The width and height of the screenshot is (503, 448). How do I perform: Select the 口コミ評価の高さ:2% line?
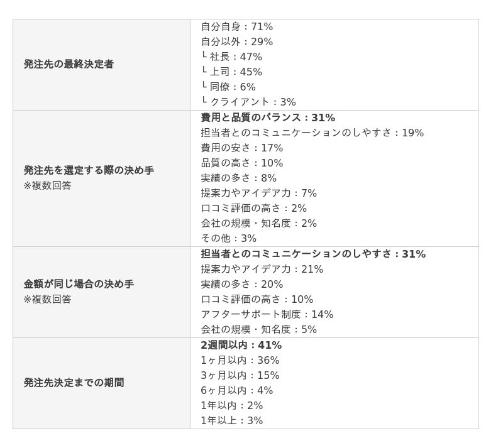coord(254,208)
